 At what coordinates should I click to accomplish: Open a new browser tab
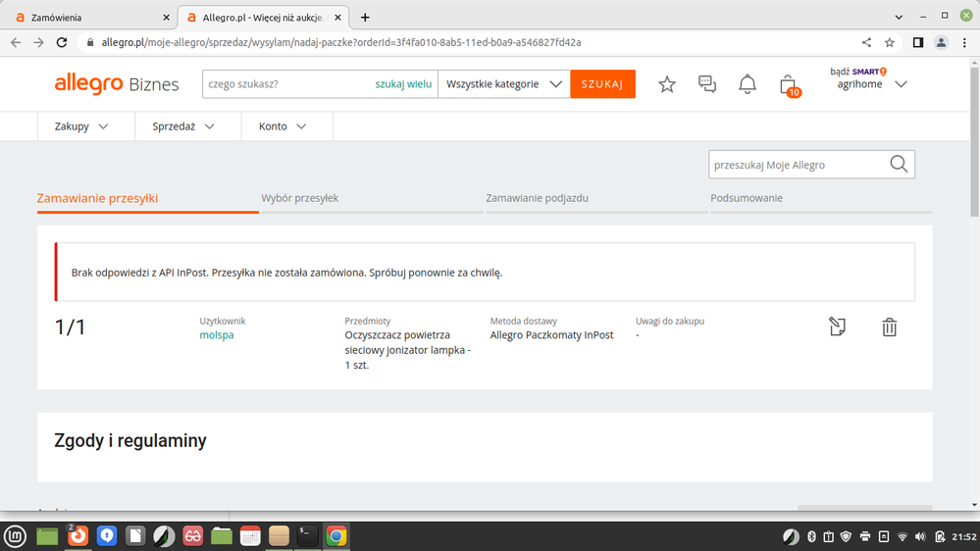[365, 18]
